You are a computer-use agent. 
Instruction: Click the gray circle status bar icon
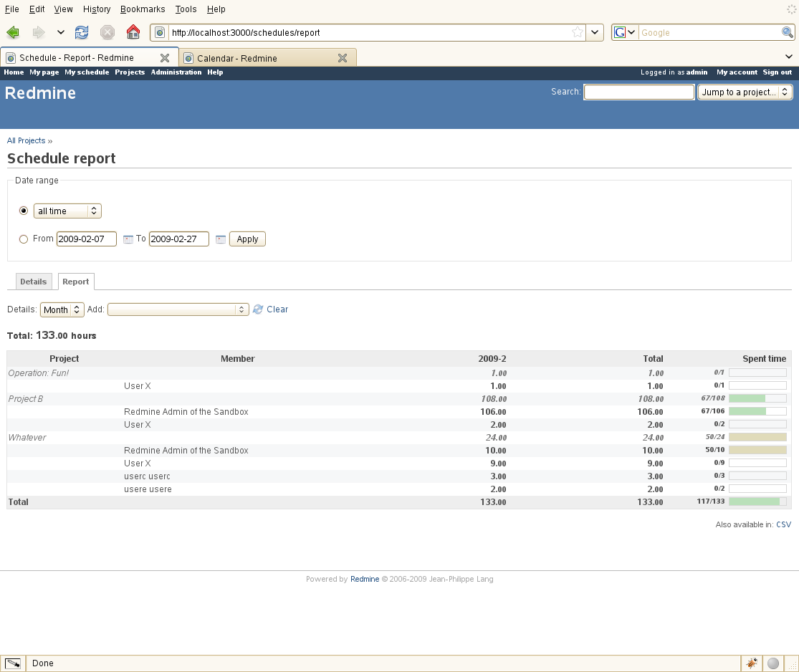[x=773, y=663]
